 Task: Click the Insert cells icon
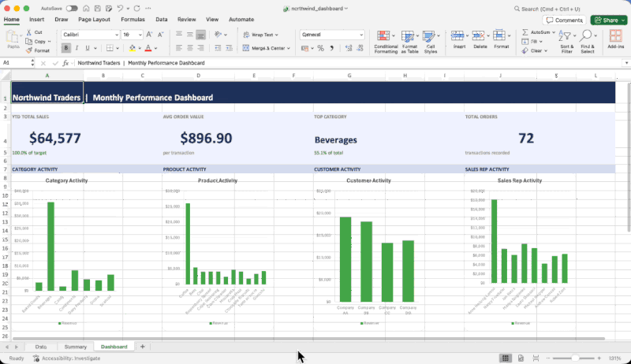click(x=457, y=35)
